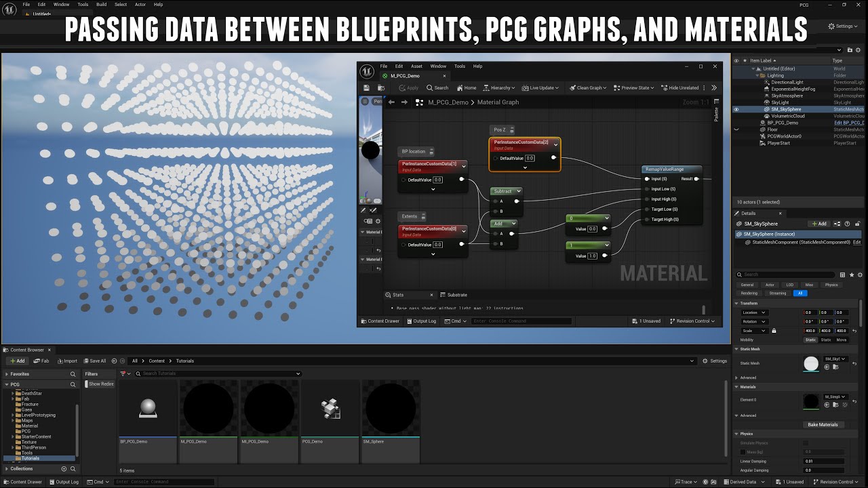Click the viewport options hamburger icon in material preview
This screenshot has width=868, height=488.
[365, 102]
